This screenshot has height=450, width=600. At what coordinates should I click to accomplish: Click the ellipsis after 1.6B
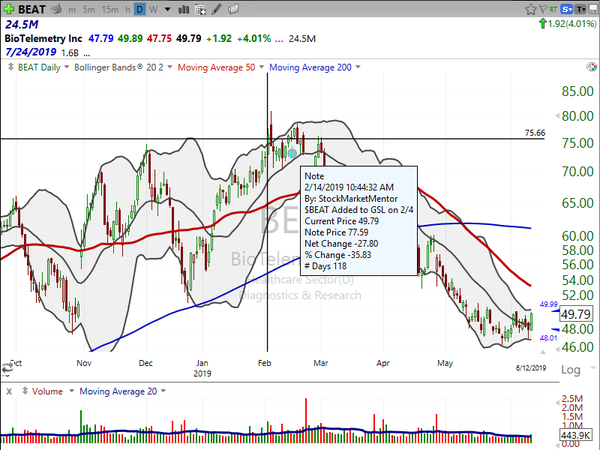pos(86,54)
